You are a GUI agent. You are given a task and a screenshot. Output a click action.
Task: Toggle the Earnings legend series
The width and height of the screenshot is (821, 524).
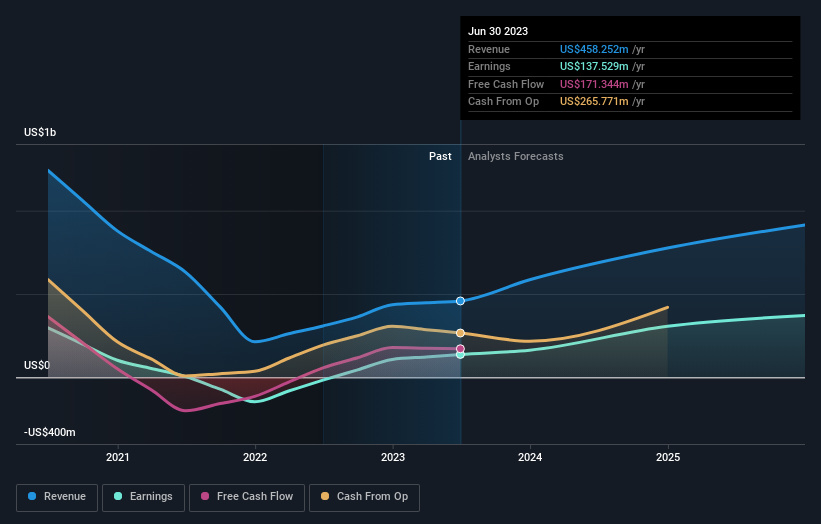point(143,497)
